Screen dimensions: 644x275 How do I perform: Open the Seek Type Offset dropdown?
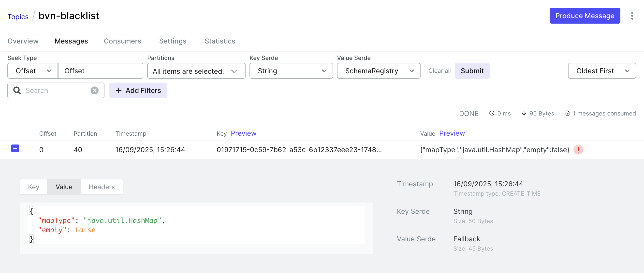(x=33, y=71)
